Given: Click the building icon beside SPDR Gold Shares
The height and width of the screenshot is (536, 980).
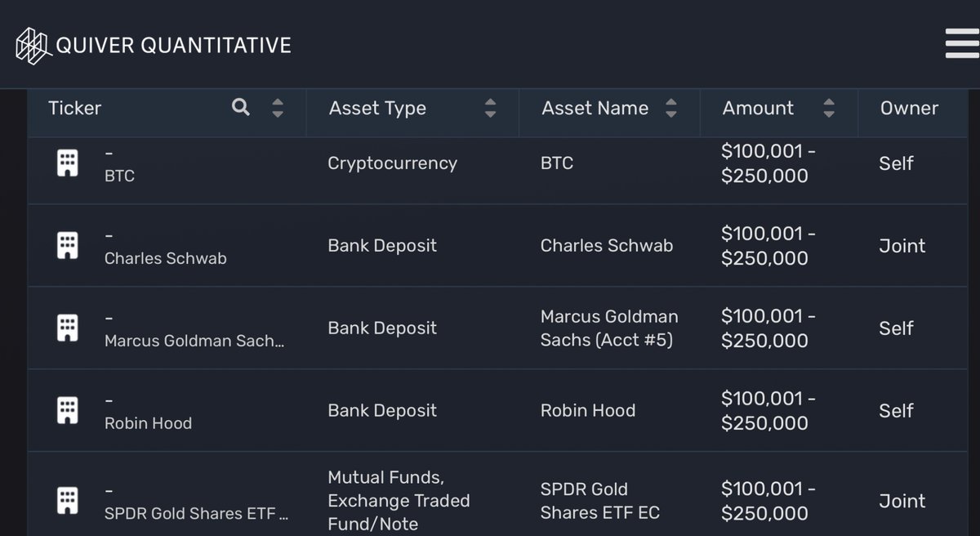Looking at the screenshot, I should [x=67, y=501].
